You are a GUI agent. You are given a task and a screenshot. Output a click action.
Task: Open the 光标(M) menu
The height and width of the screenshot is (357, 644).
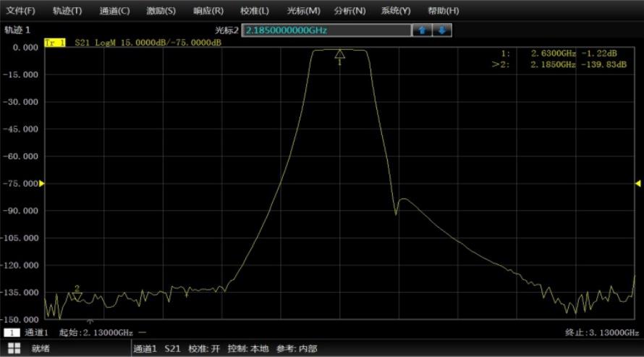pos(303,11)
